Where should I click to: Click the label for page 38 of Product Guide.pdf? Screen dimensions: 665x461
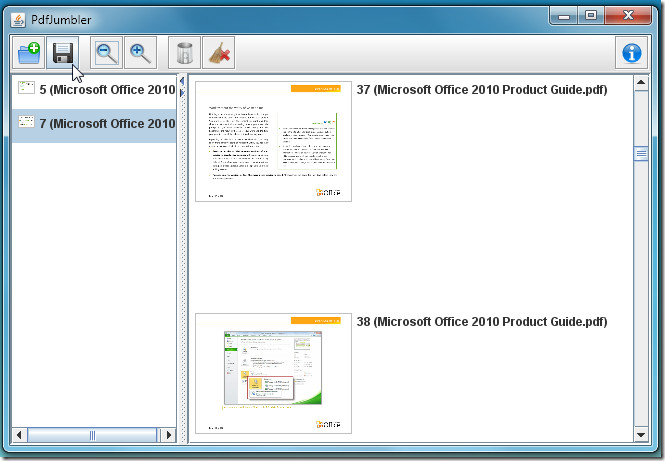[482, 322]
